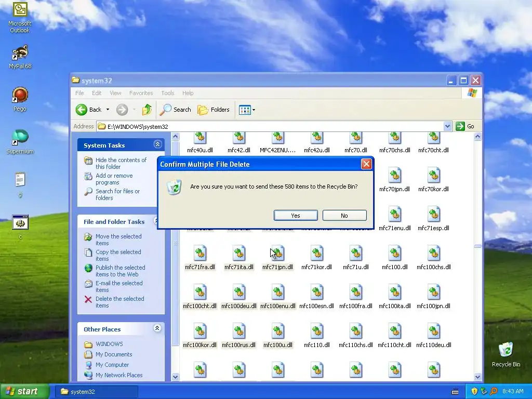Open the Views dropdown in the toolbar
The height and width of the screenshot is (399, 532).
click(x=247, y=110)
